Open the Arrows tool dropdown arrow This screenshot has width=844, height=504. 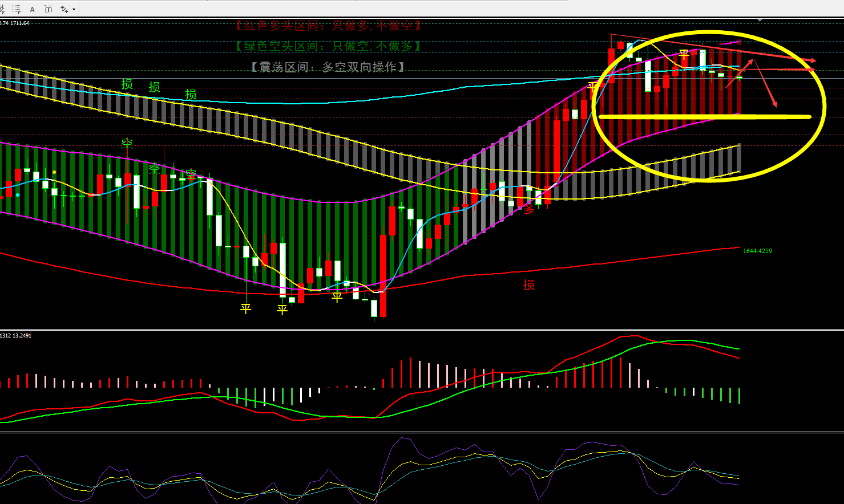tap(74, 10)
